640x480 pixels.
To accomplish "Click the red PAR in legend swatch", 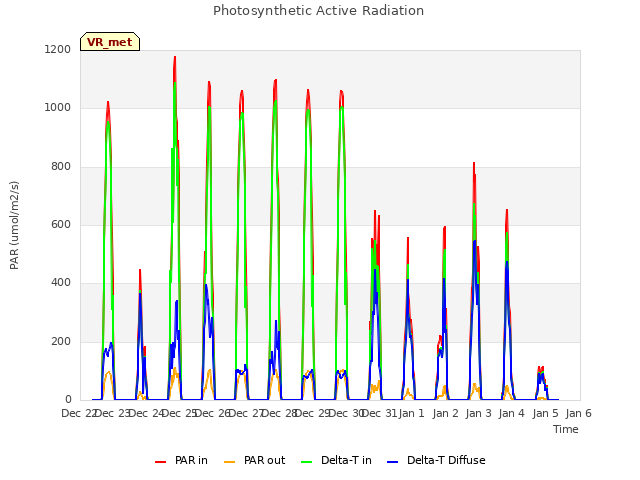I will tap(160, 462).
